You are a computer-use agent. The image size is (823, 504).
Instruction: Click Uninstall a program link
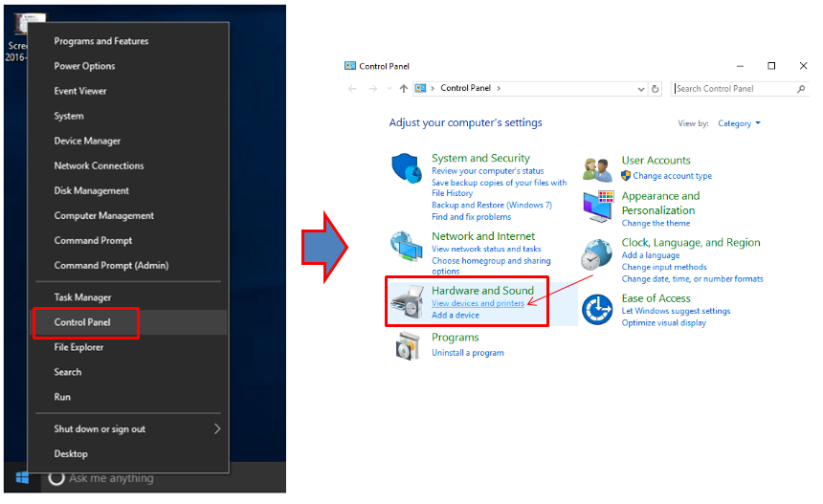pos(468,353)
